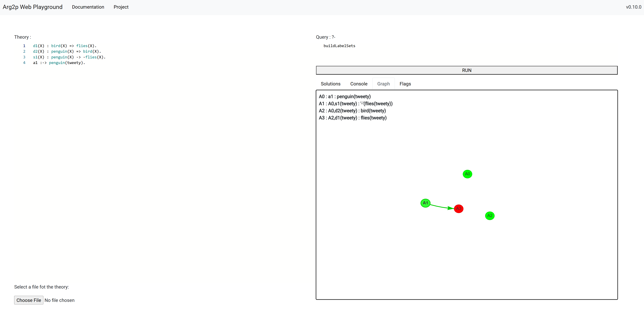Open the Project link in navbar

[x=121, y=7]
